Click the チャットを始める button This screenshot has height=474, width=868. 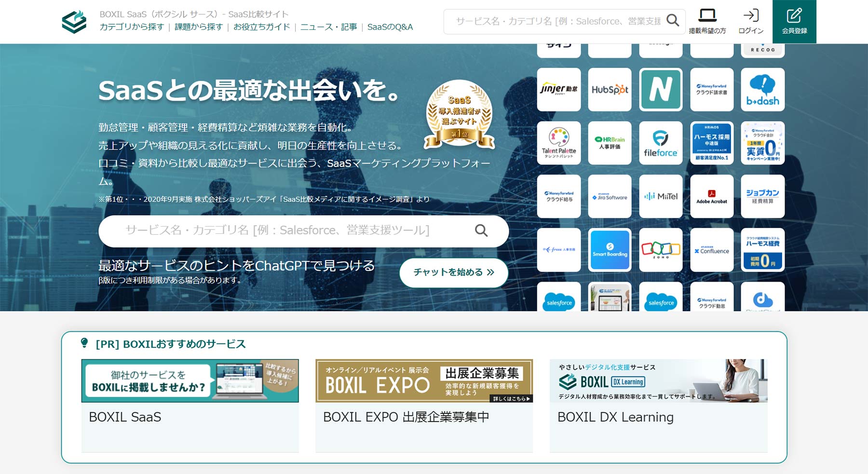454,272
